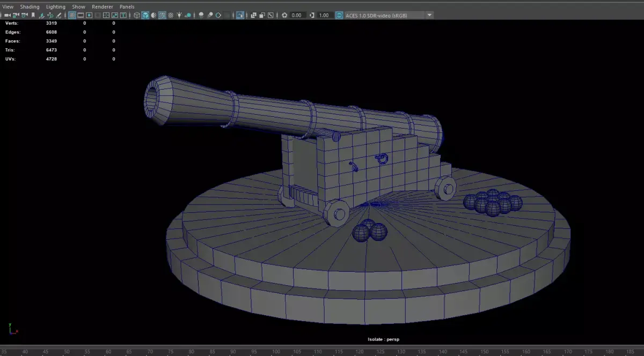Image resolution: width=644 pixels, height=356 pixels.
Task: Open ACES 1.0 SDR-video view transform dropdown
Action: [389, 15]
